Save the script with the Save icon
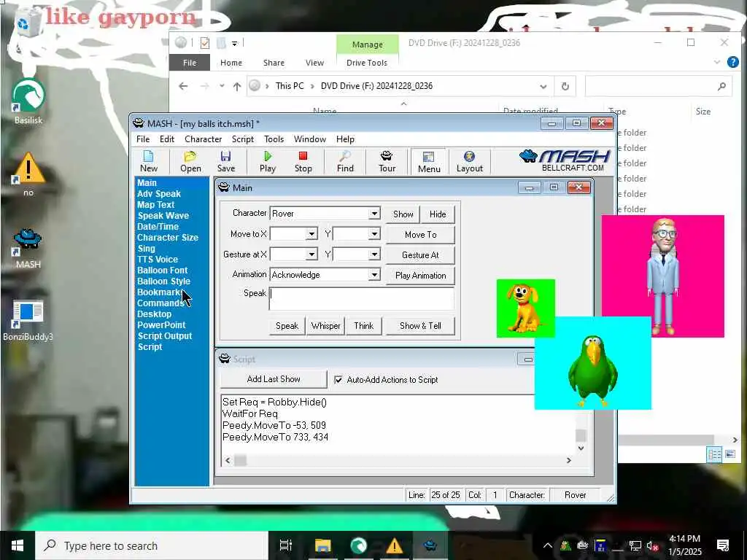This screenshot has width=747, height=560. click(x=226, y=161)
